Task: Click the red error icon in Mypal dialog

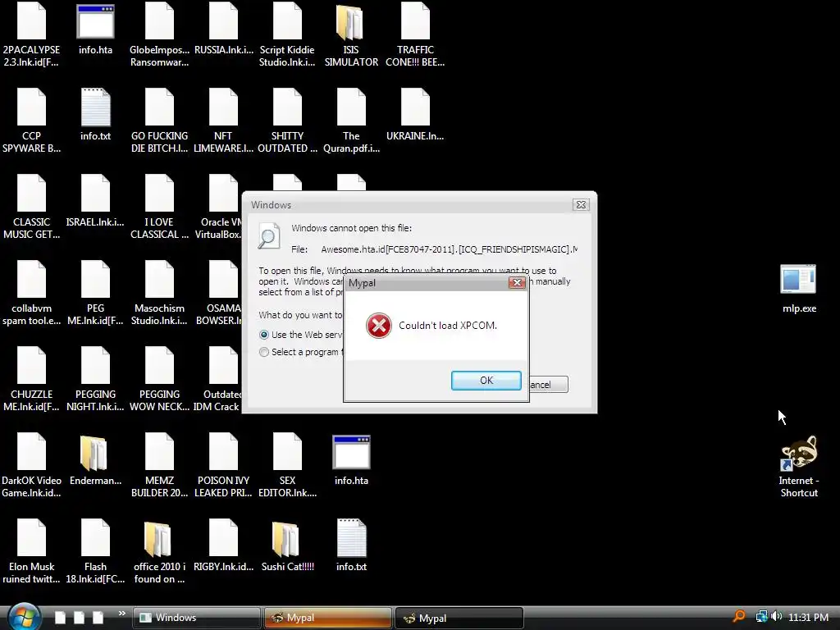Action: coord(379,326)
